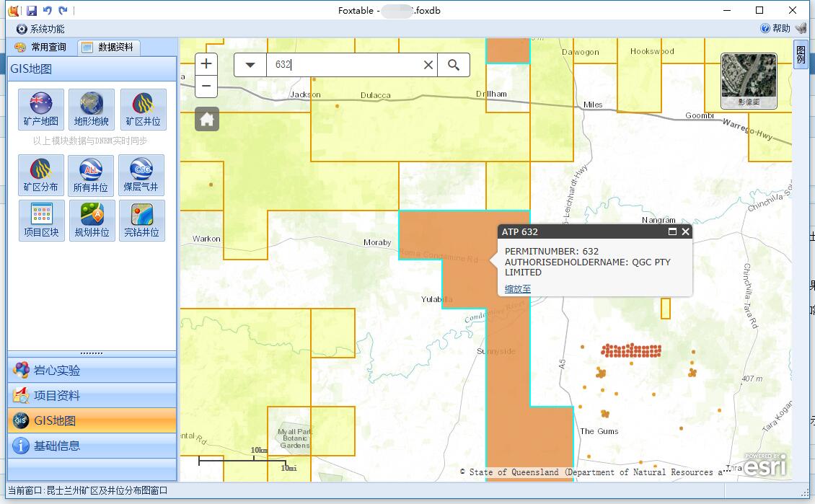This screenshot has width=815, height=504.
Task: Switch to the 常用查询 tab
Action: click(x=41, y=48)
